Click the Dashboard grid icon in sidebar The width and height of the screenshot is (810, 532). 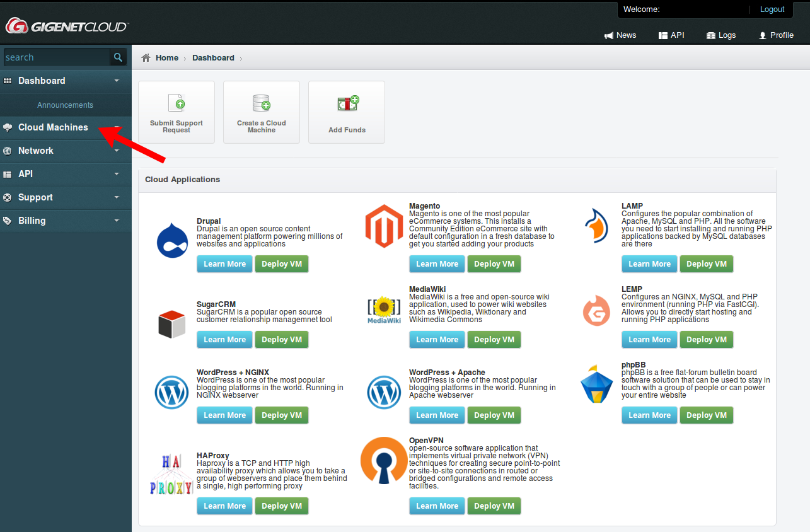click(x=8, y=81)
